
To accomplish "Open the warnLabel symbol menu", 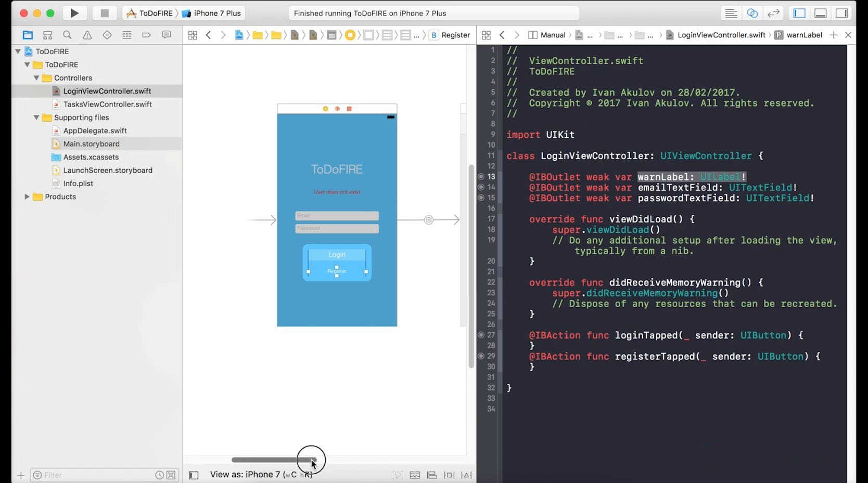I will [x=798, y=35].
